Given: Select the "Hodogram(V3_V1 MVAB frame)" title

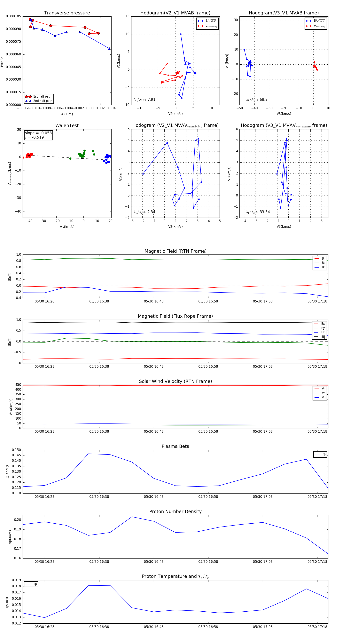Looking at the screenshot, I should pos(284,13).
